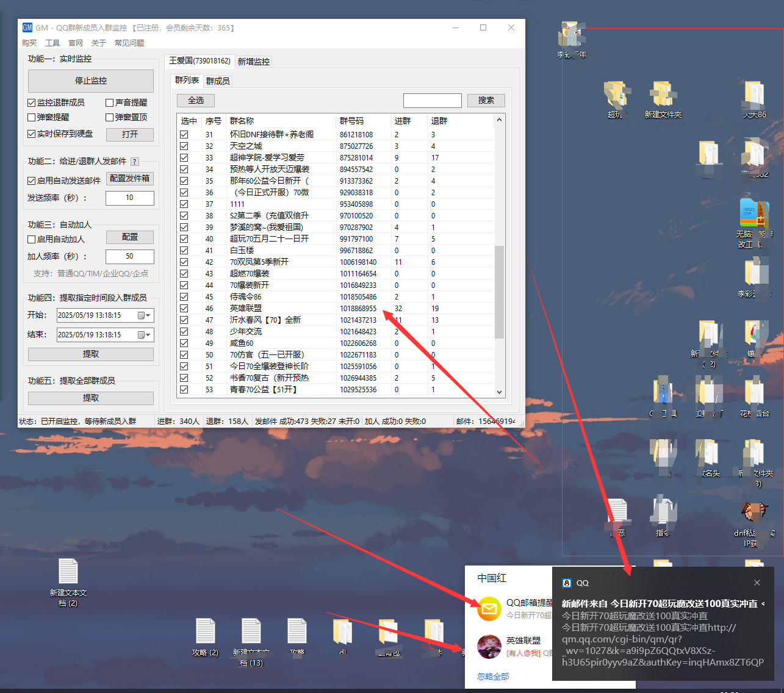Open the 购买 menu
784x693 pixels.
29,43
